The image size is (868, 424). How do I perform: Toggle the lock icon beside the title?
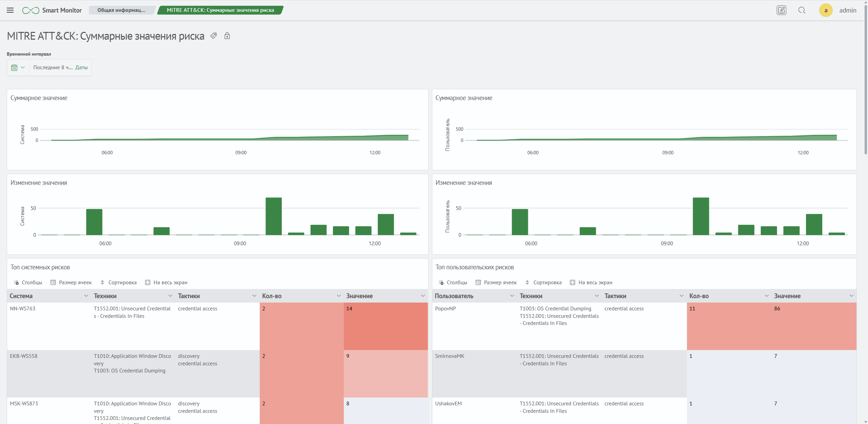coord(227,36)
